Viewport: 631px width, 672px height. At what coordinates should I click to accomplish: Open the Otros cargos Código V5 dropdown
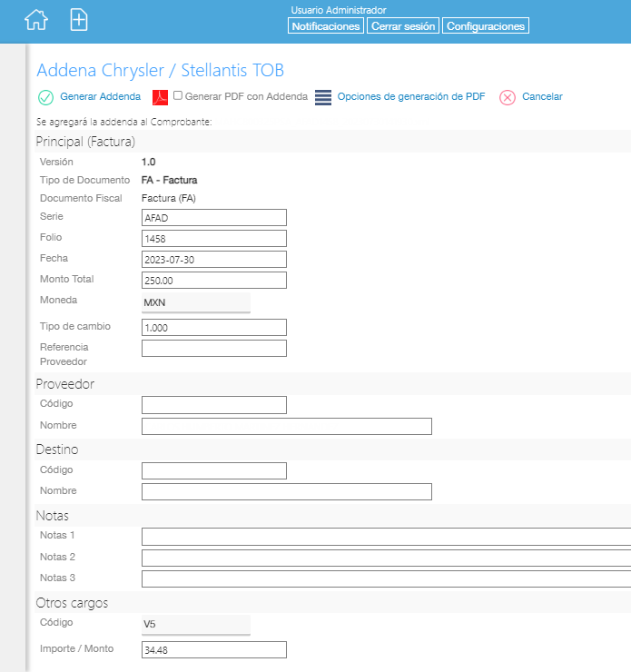196,625
